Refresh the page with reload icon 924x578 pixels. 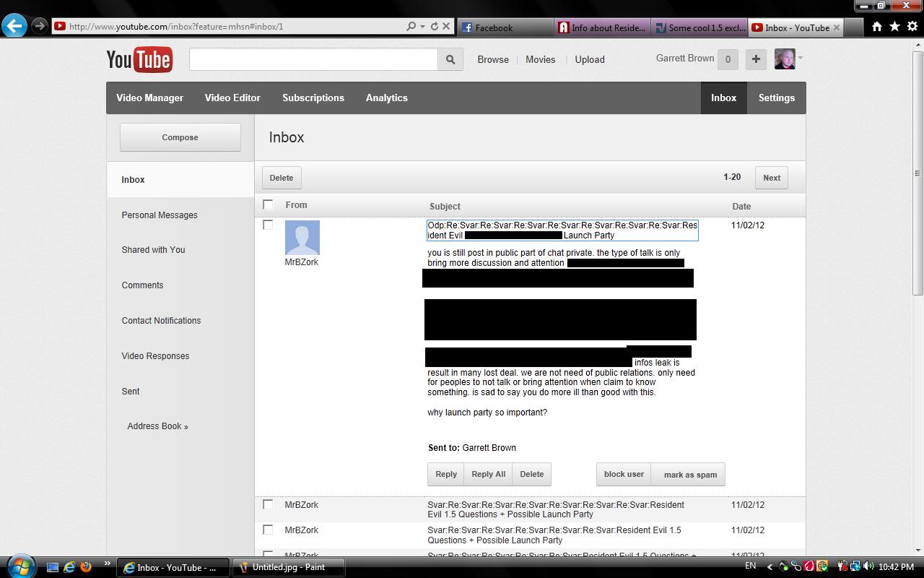pos(434,26)
